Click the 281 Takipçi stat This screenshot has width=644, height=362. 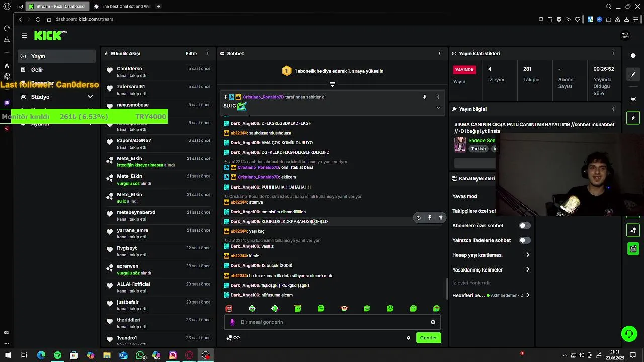click(535, 74)
